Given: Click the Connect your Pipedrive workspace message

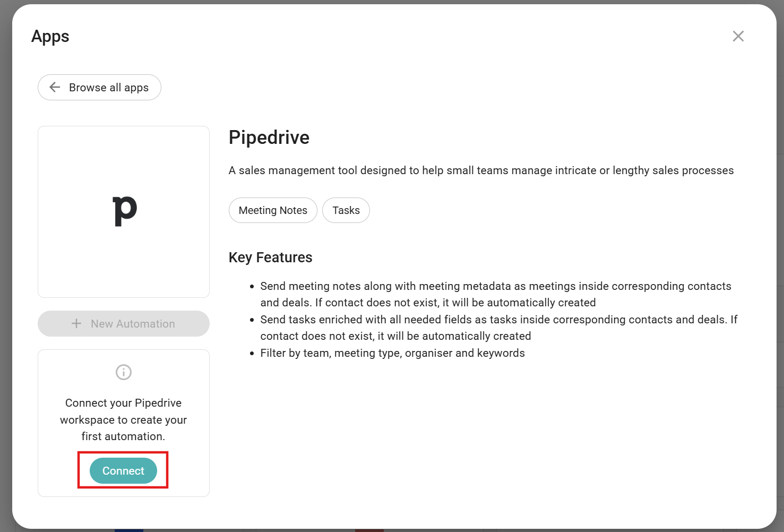Looking at the screenshot, I should click(x=124, y=419).
